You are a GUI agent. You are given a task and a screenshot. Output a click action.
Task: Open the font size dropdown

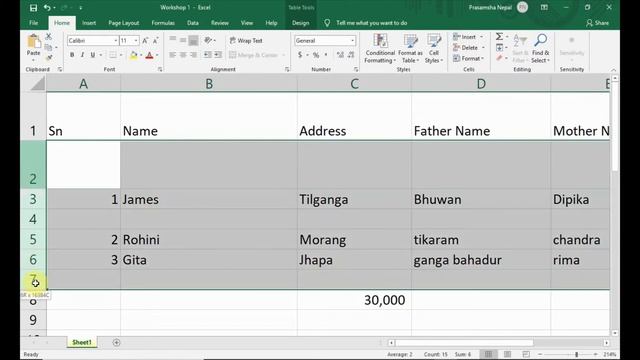[136, 40]
